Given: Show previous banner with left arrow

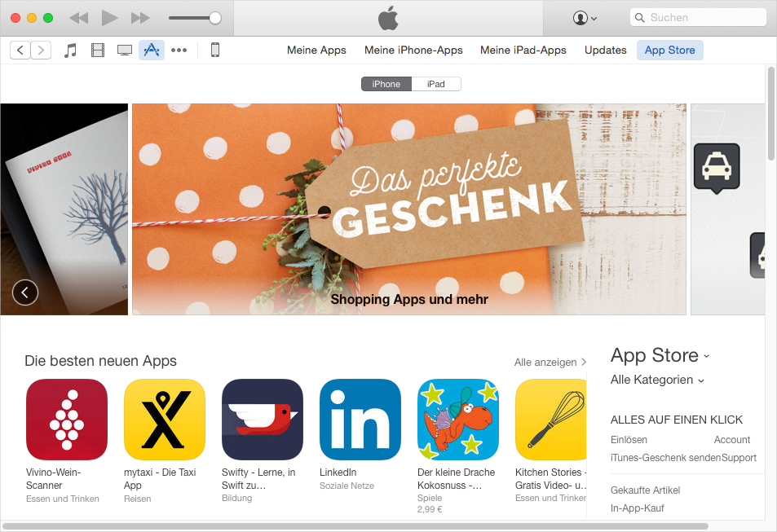Looking at the screenshot, I should coord(25,292).
